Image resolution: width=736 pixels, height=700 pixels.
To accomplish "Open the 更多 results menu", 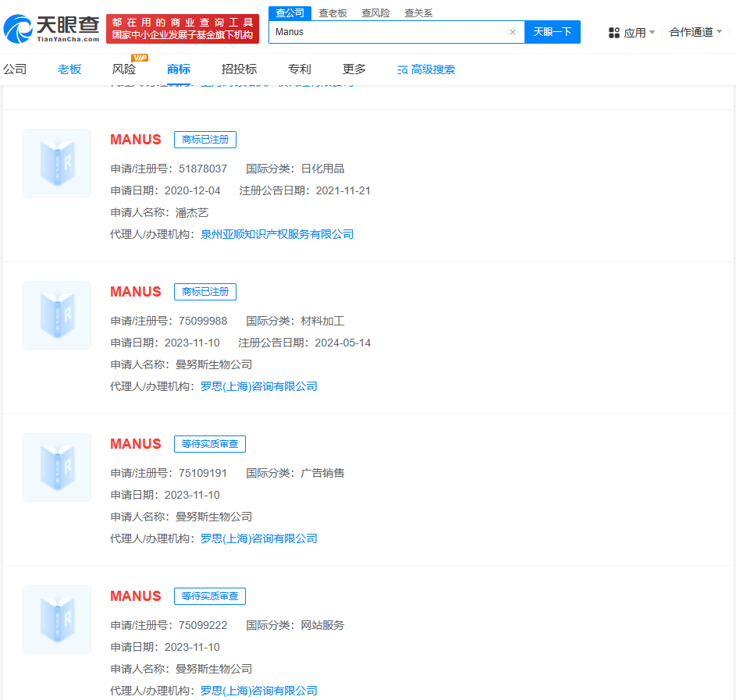I will tap(354, 69).
